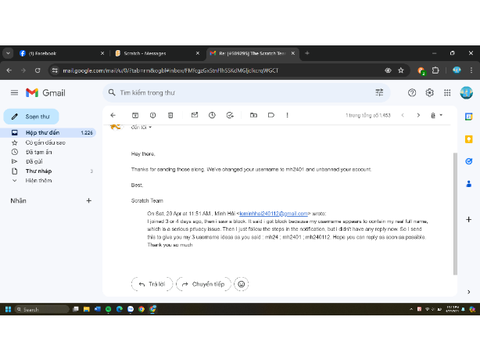Delete this email with the trash icon
This screenshot has width=480, height=360.
coord(170,115)
